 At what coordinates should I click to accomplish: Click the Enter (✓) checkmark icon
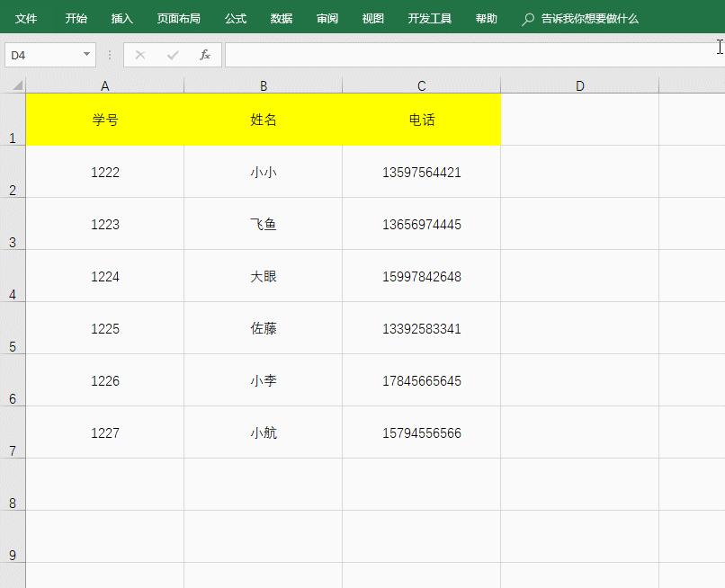pos(171,54)
